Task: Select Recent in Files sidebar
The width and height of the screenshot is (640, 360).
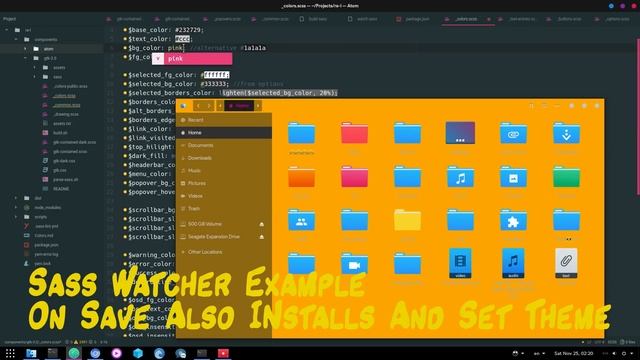Action: pyautogui.click(x=224, y=120)
